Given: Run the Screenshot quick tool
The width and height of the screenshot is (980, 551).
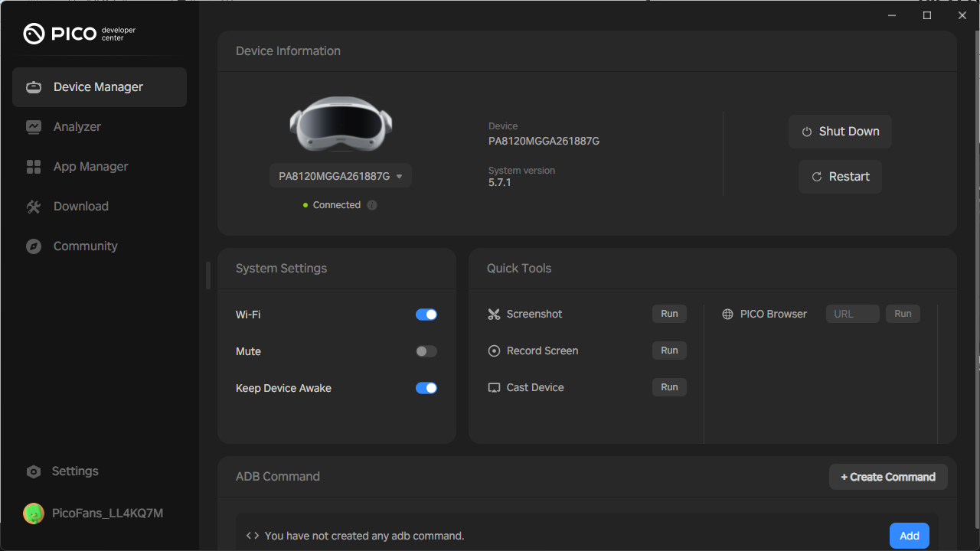Looking at the screenshot, I should click(x=669, y=314).
